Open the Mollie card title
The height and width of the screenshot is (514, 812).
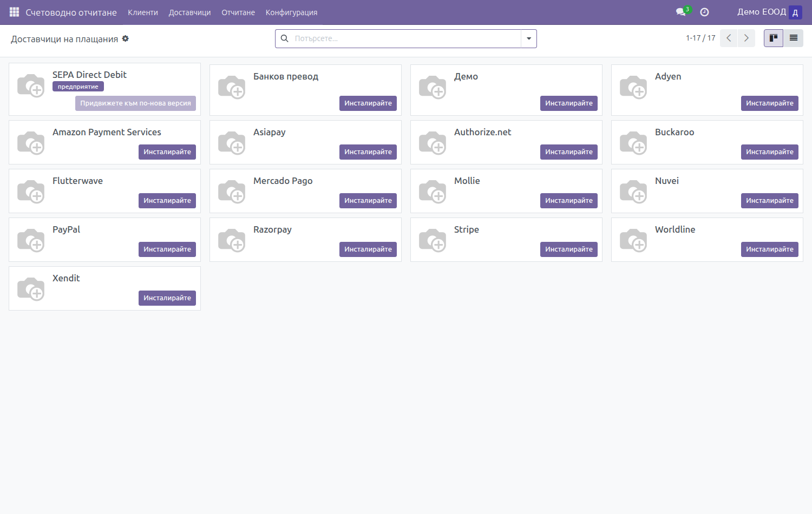(467, 181)
